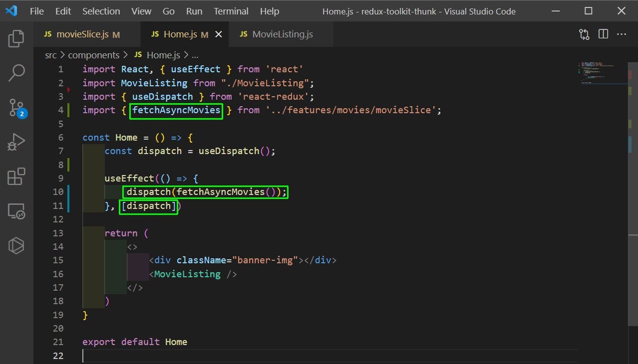Click the useEffect call on line 9
638x364 pixels.
129,178
